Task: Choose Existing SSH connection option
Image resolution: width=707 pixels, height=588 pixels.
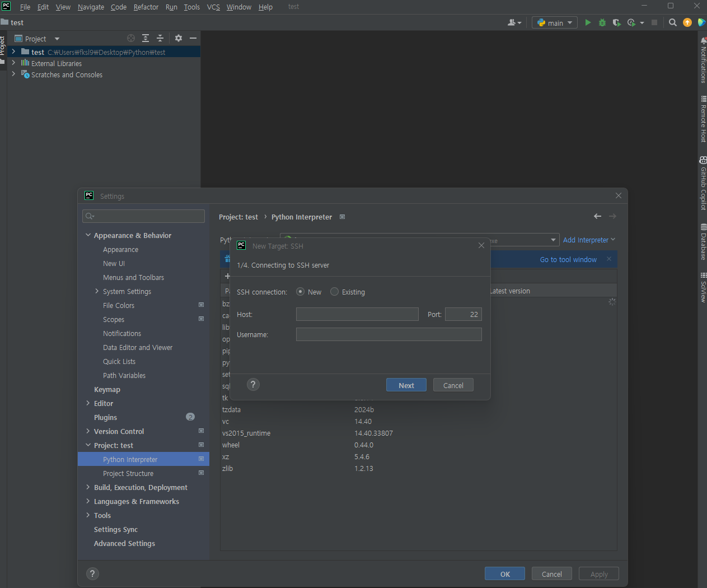Action: [334, 291]
